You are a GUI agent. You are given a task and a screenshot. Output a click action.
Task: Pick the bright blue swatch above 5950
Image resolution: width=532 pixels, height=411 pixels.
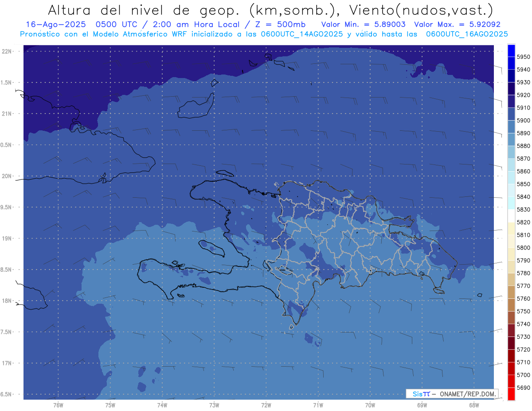[x=511, y=51]
